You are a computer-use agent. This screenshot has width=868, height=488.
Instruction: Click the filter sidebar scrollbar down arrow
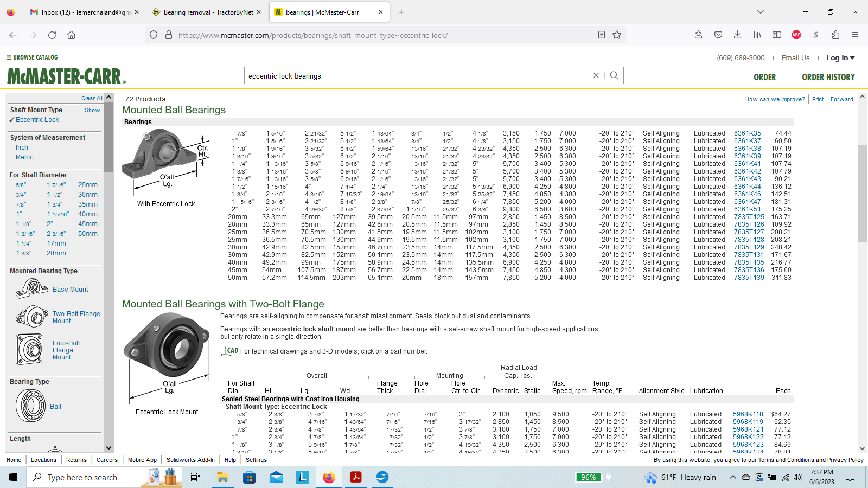109,448
